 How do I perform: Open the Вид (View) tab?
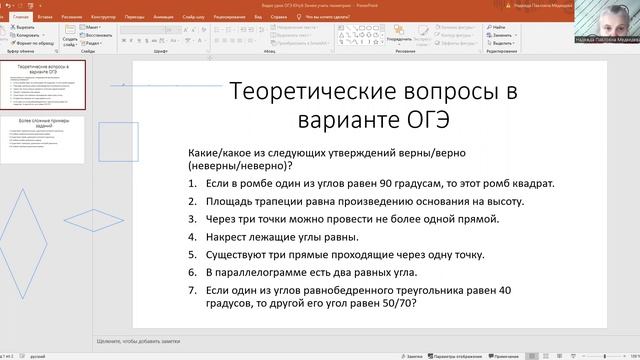click(258, 17)
